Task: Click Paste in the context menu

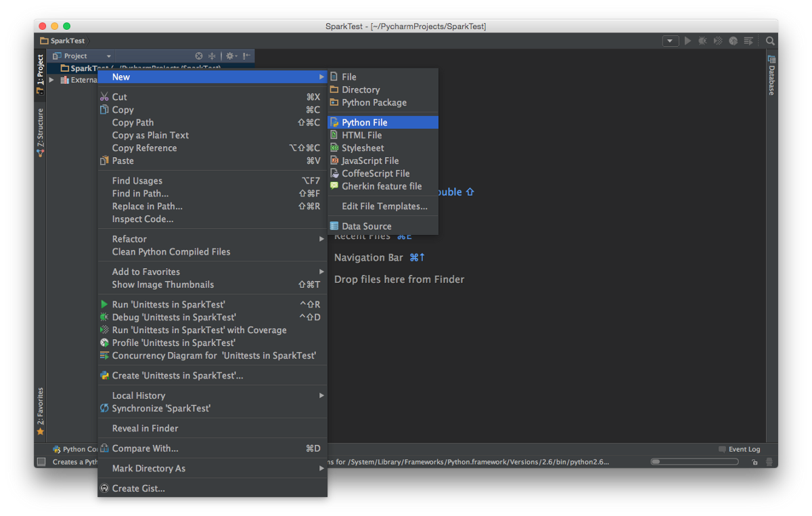Action: [212, 160]
